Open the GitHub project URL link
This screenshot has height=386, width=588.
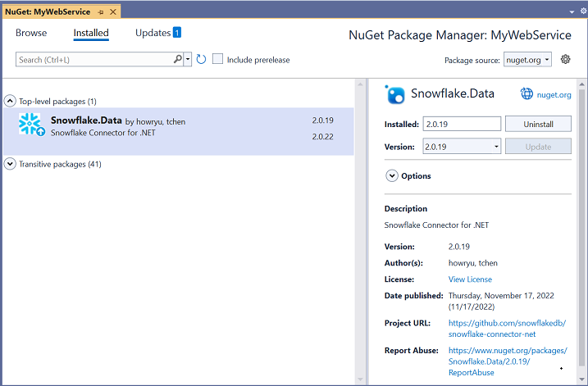tap(507, 329)
